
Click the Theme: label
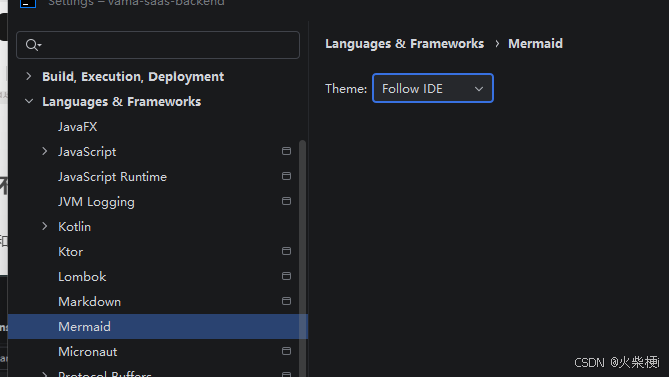coord(346,89)
